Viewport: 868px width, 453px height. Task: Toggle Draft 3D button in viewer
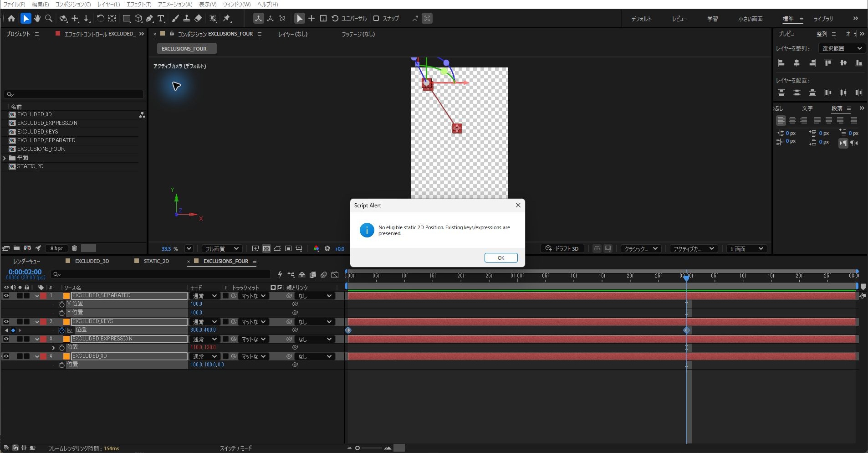coord(562,248)
